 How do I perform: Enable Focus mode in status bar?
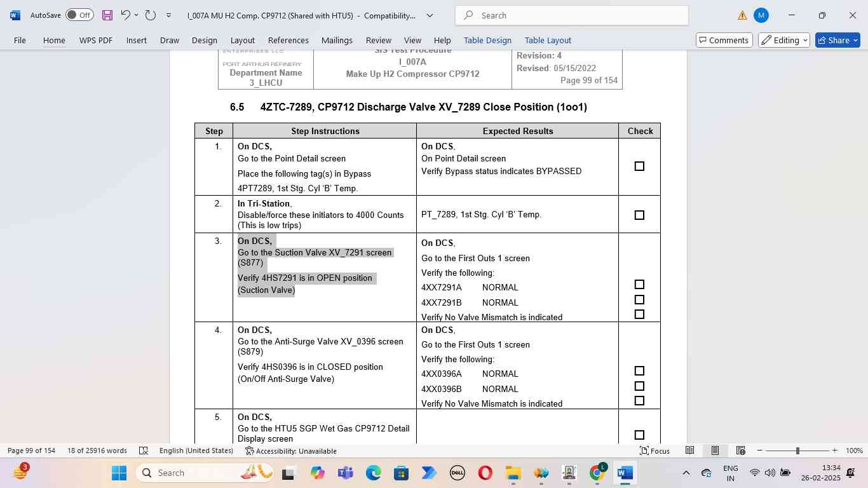click(654, 451)
